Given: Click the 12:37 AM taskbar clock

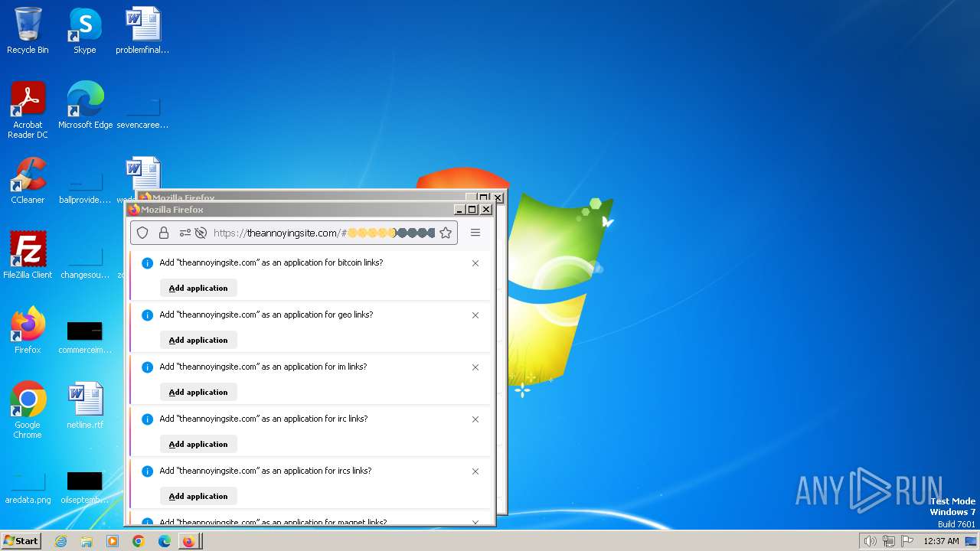Looking at the screenshot, I should [941, 541].
